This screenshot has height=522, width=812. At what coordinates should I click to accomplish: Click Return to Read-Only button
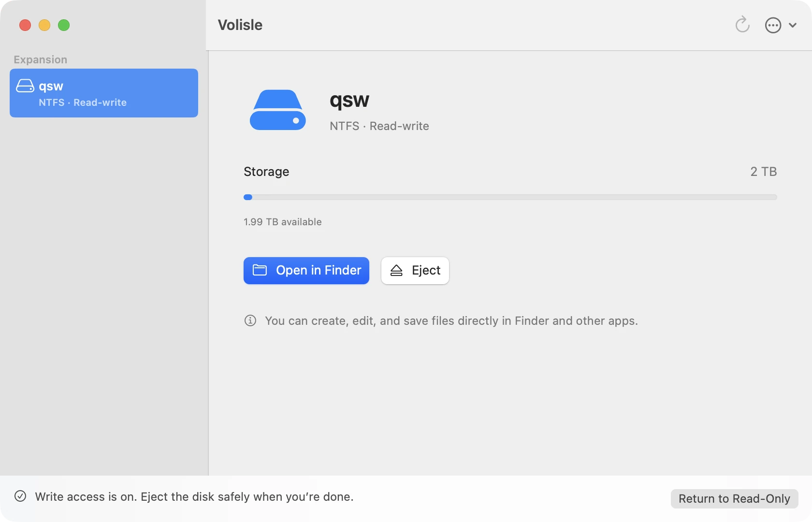click(734, 499)
